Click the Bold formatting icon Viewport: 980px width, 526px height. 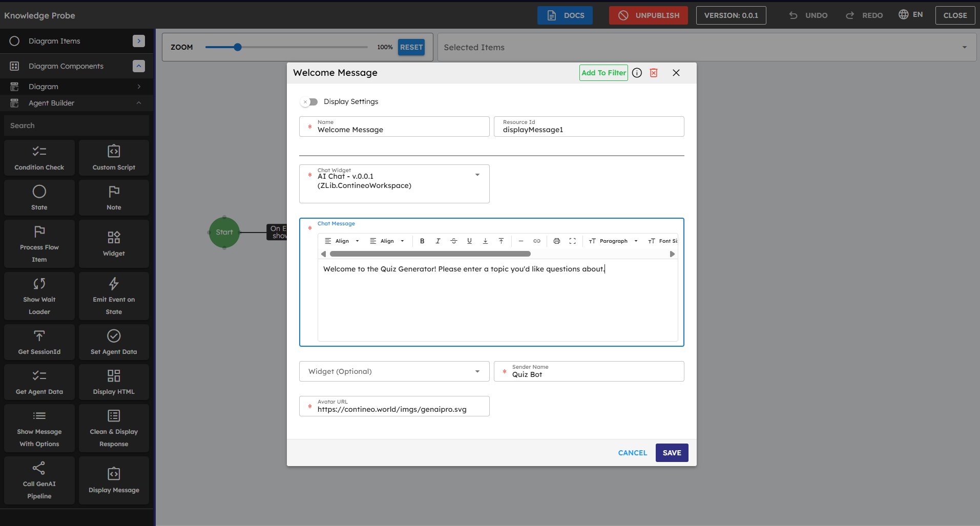(422, 241)
